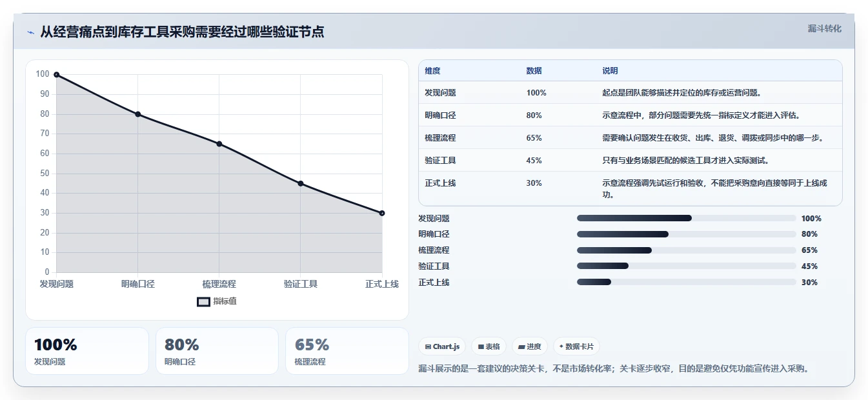Click the 100% value in the table
Viewport: 868px width, 400px height.
pyautogui.click(x=536, y=93)
